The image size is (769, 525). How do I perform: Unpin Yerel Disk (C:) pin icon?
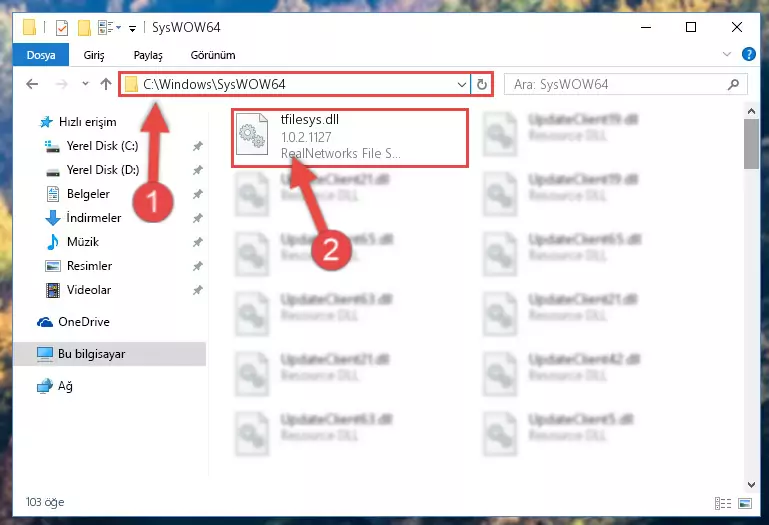click(x=197, y=146)
